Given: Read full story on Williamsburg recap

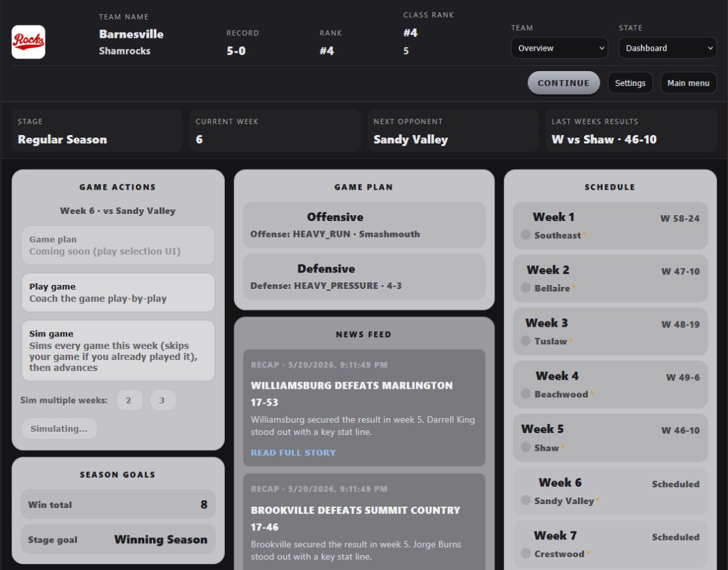Looking at the screenshot, I should click(x=293, y=453).
